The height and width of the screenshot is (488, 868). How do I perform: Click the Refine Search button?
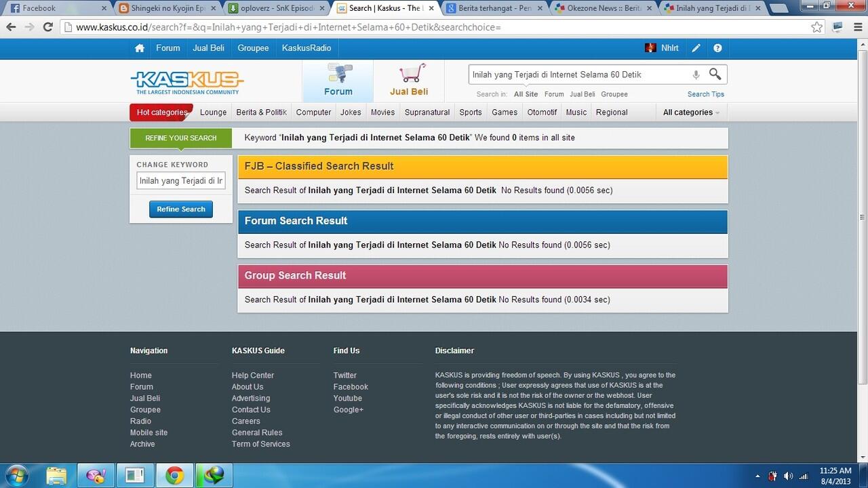[x=181, y=209]
